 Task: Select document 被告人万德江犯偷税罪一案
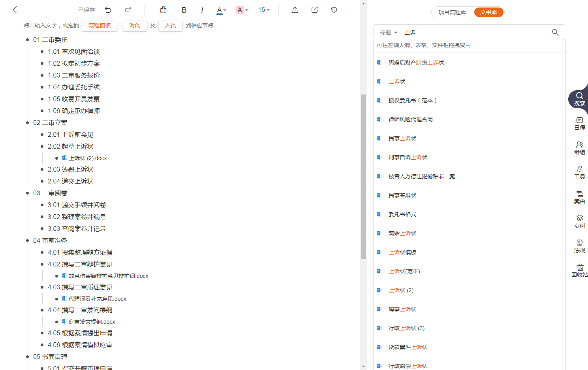pyautogui.click(x=422, y=176)
